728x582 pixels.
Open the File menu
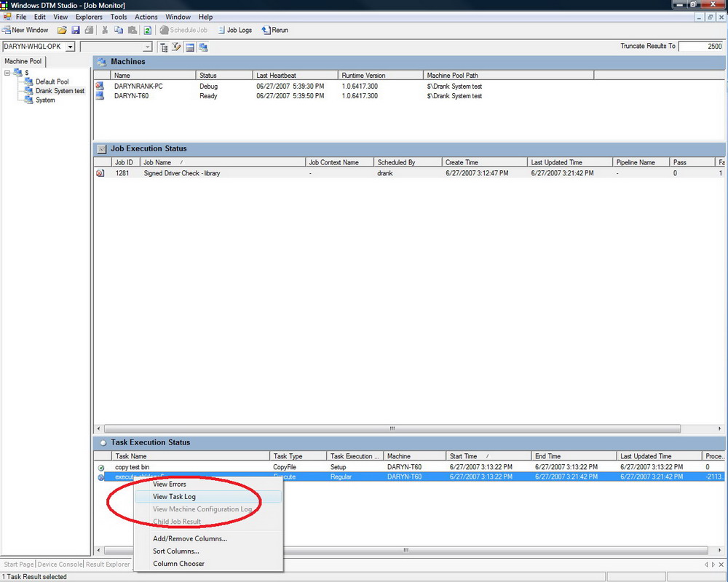click(21, 17)
